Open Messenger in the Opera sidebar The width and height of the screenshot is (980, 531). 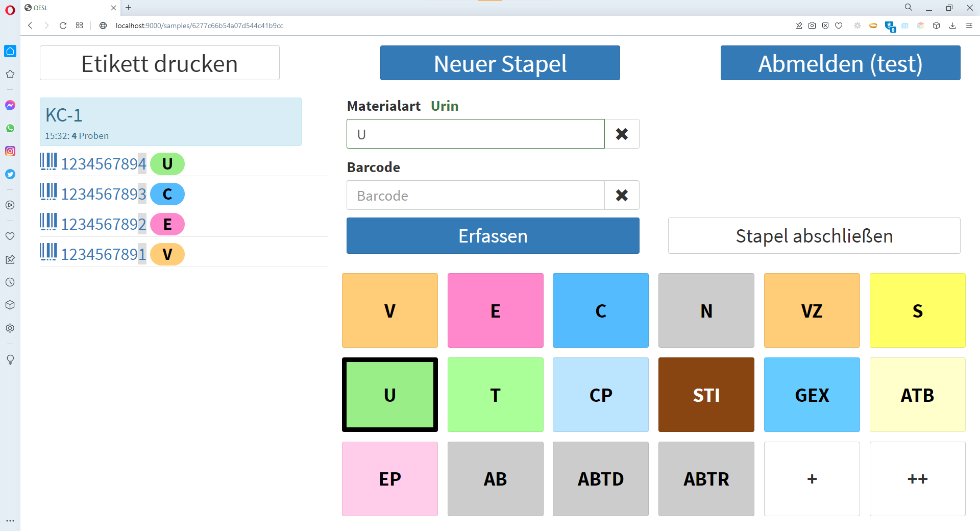pos(10,105)
